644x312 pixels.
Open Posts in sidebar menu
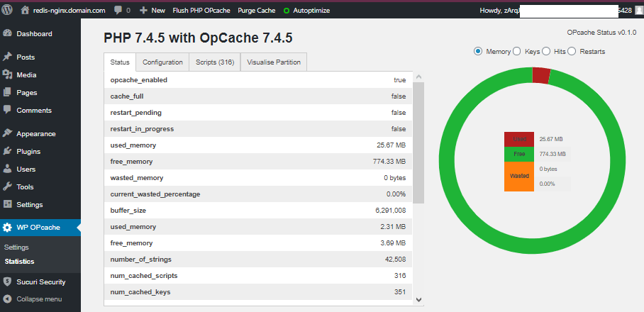[x=26, y=57]
